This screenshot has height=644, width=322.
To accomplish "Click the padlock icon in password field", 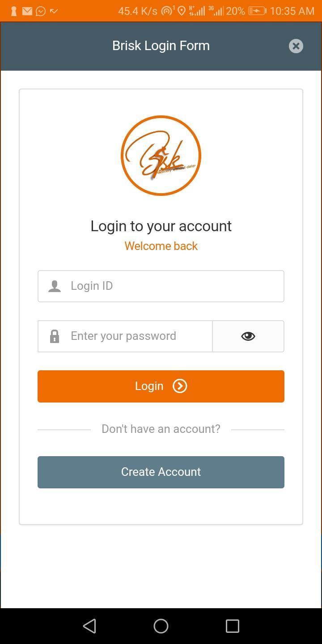I will click(x=55, y=336).
